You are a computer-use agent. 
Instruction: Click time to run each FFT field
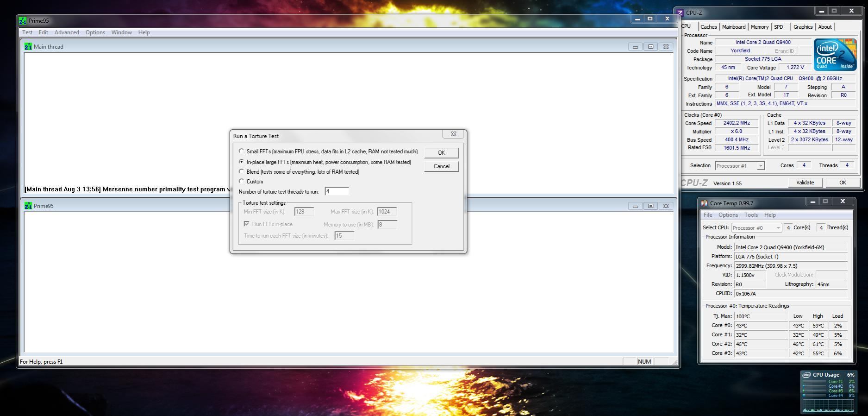click(344, 236)
